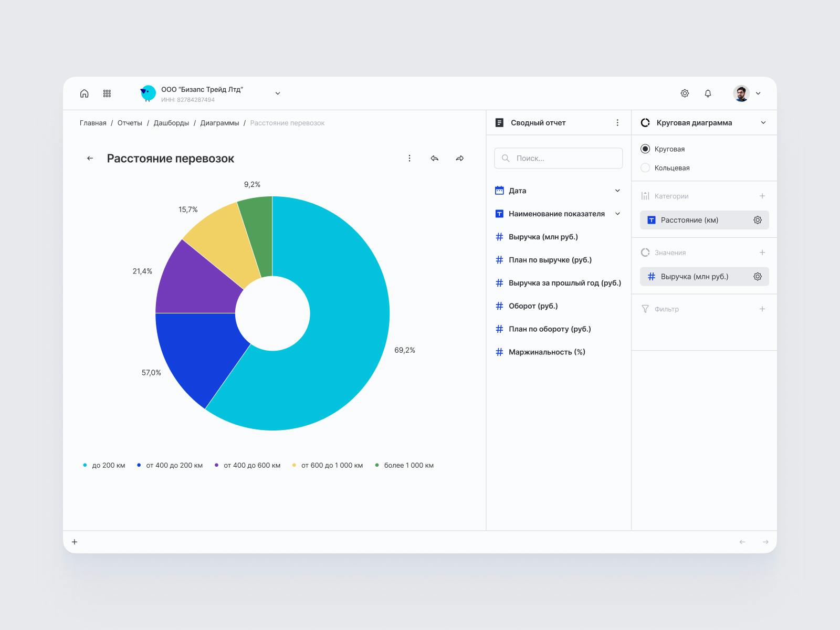Toggle legend item от 600 до 1 000 км

(x=328, y=465)
